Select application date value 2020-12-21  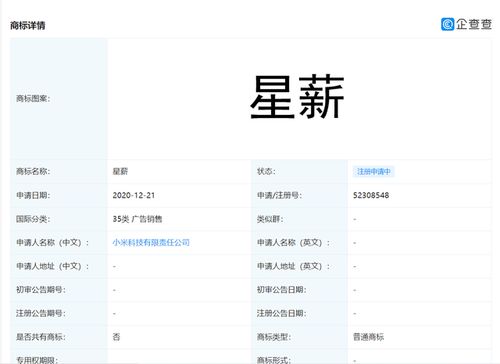tap(134, 195)
